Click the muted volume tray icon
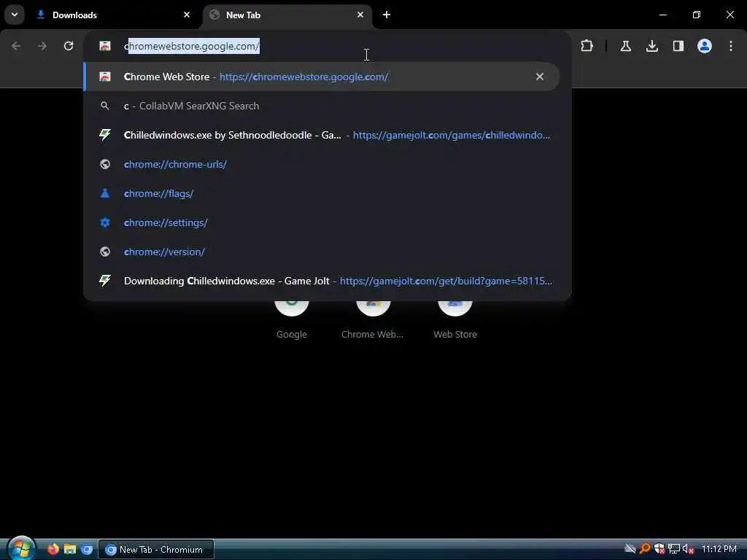This screenshot has height=560, width=747. tap(688, 549)
